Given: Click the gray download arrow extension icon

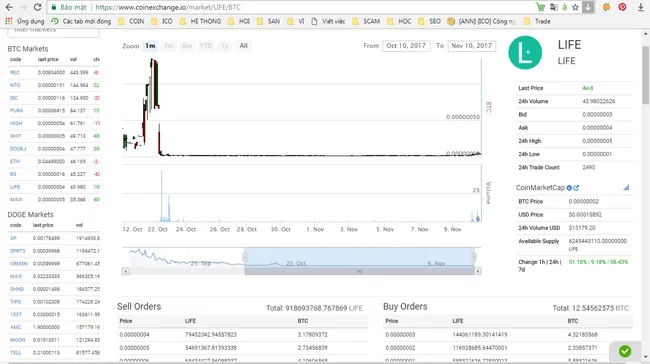Looking at the screenshot, I should 588,7.
